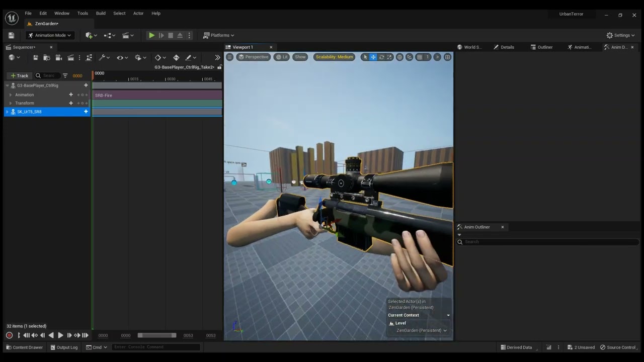The image size is (644, 362).
Task: Toggle grid snapping icon in viewport
Action: pos(420,57)
